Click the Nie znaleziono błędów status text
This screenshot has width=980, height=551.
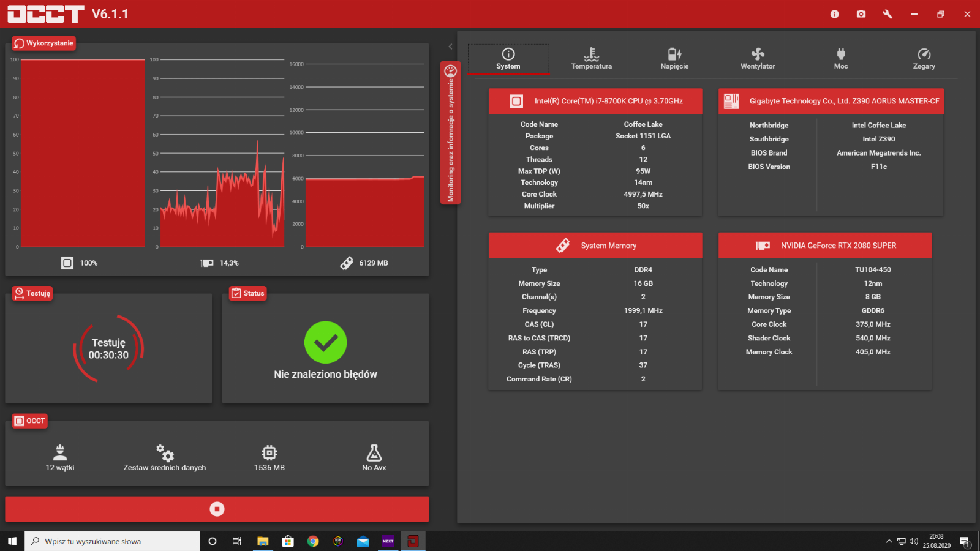[326, 374]
